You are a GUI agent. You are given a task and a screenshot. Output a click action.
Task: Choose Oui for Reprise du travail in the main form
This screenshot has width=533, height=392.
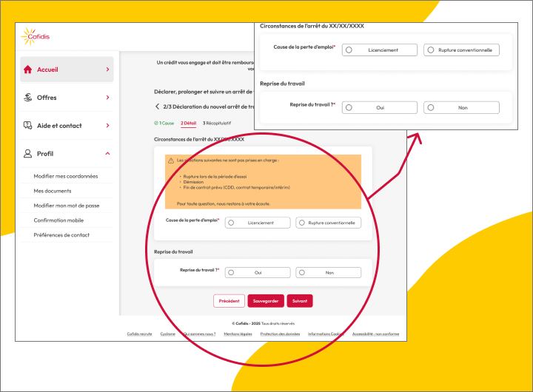coord(232,273)
